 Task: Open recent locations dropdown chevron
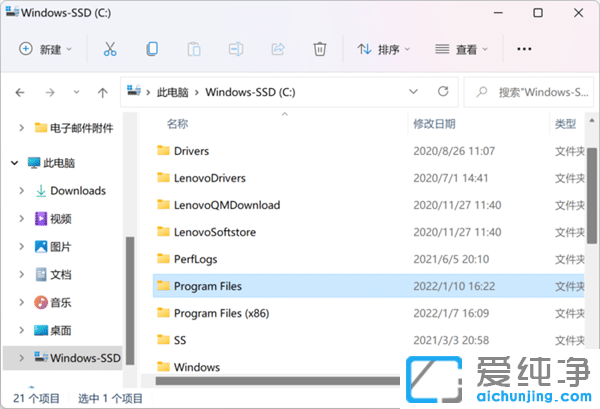(77, 92)
